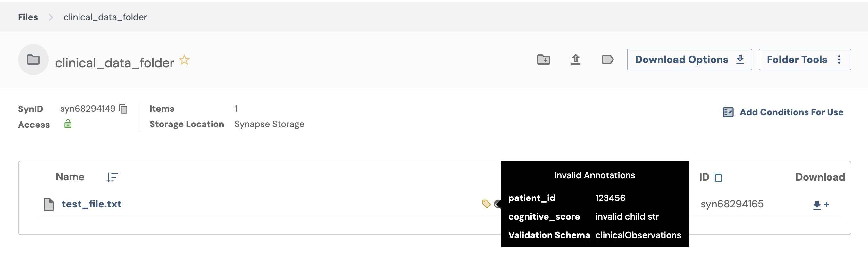Click the breadcrumb chevron after Files
The height and width of the screenshot is (258, 868).
pos(50,17)
